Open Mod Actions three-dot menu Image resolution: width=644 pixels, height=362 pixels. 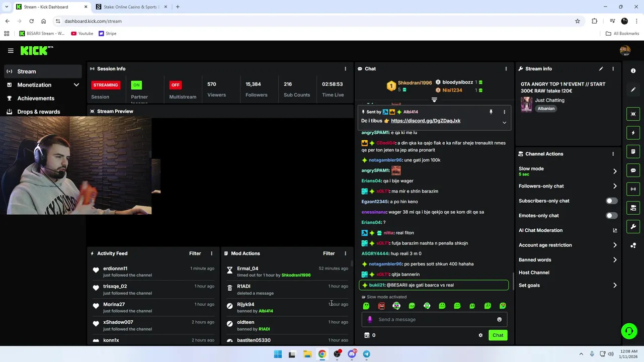pyautogui.click(x=345, y=253)
